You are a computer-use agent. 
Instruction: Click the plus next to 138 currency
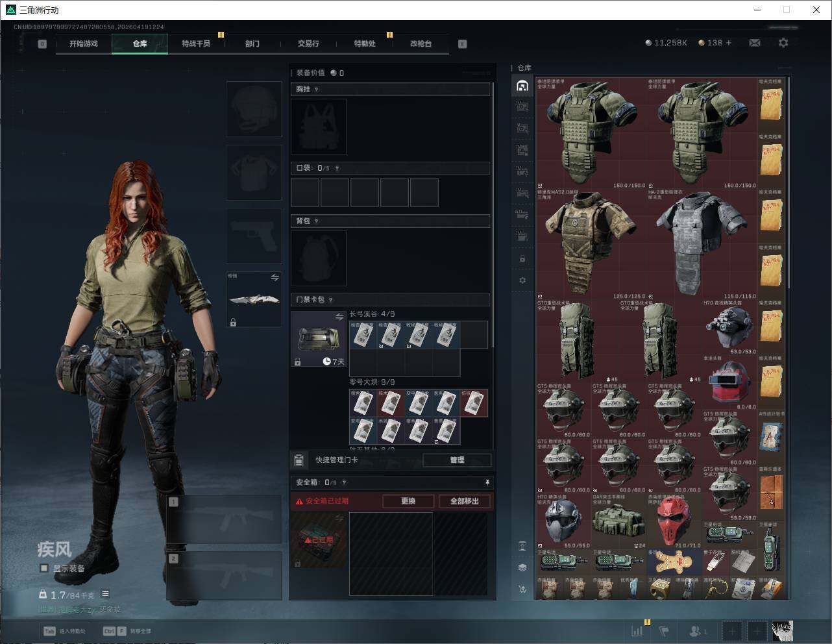(728, 43)
